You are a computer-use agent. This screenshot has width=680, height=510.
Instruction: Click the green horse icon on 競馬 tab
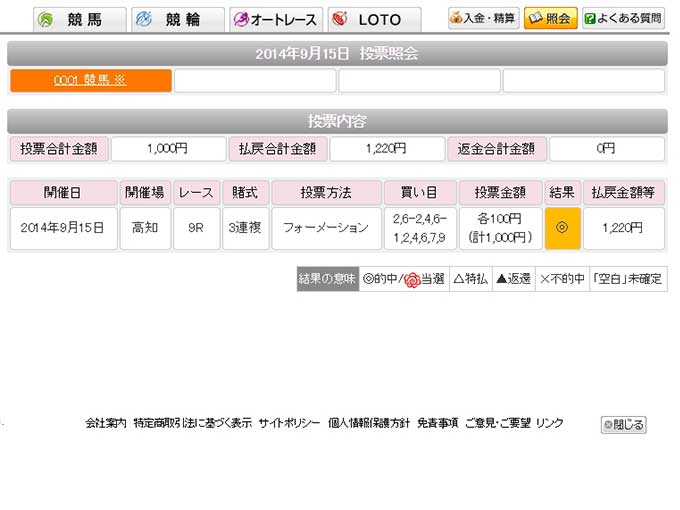(x=45, y=20)
